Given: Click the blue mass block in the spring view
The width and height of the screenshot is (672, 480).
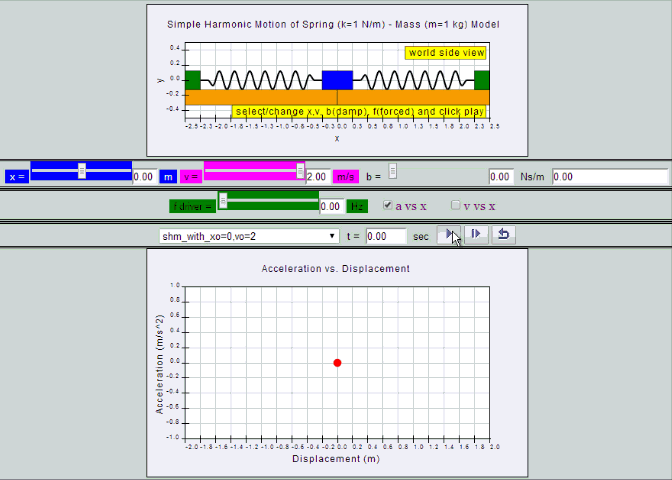Looking at the screenshot, I should pyautogui.click(x=337, y=80).
